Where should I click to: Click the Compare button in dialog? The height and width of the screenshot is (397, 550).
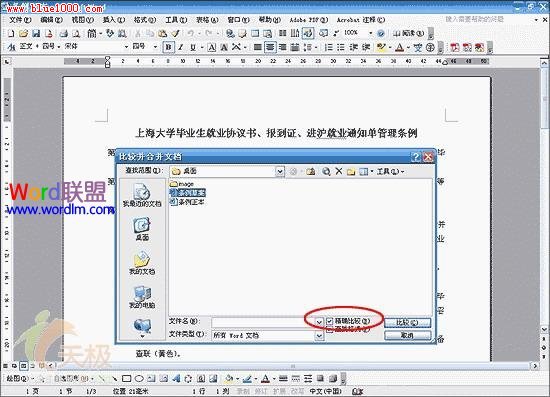408,322
